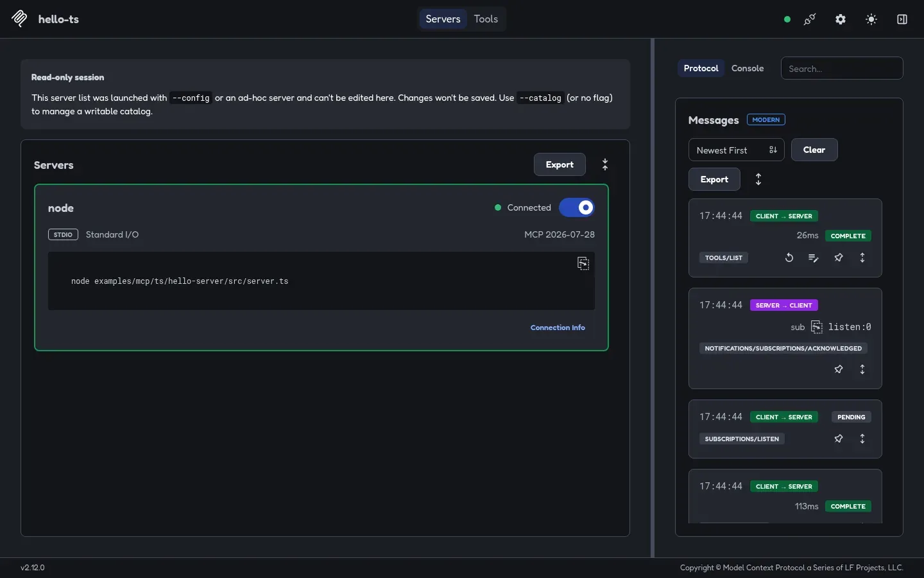The image size is (924, 578).
Task: Replay the TOOLS/LIST request
Action: pyautogui.click(x=789, y=258)
